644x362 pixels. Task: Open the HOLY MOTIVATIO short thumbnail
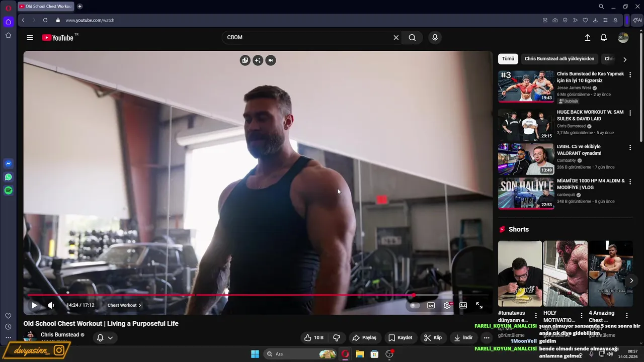565,274
